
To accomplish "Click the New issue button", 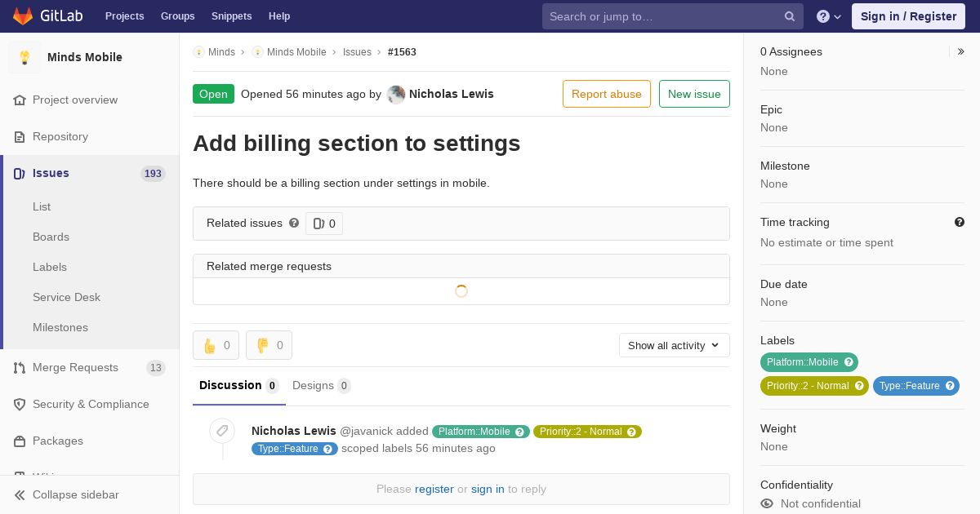I will pos(694,94).
